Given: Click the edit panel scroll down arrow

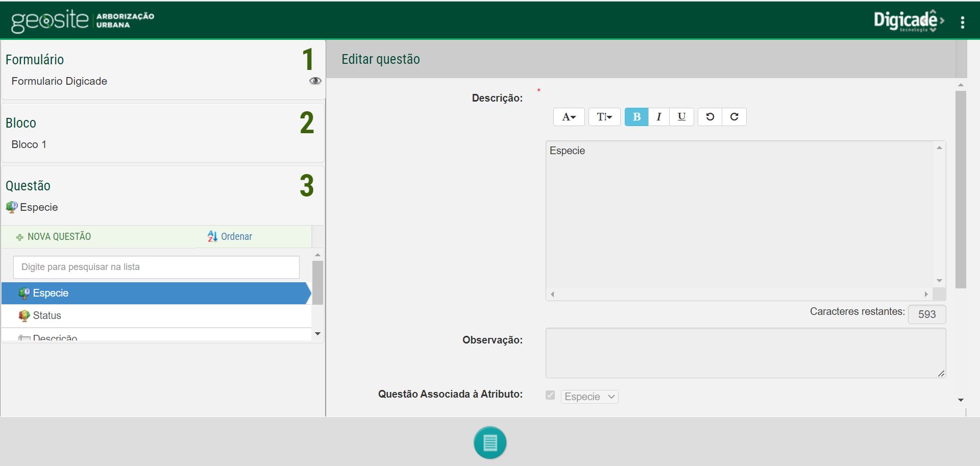Looking at the screenshot, I should 961,400.
